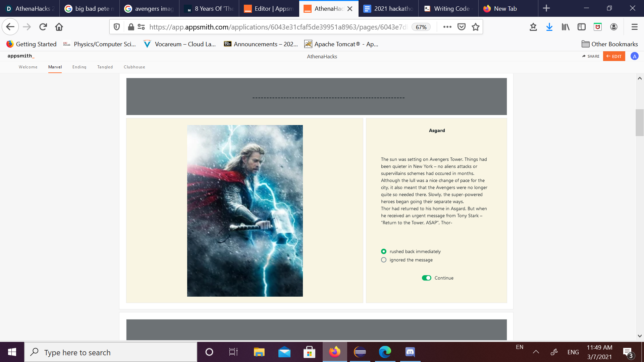Screen dimensions: 644x362
Task: Open the Library icon in toolbar
Action: point(566,27)
